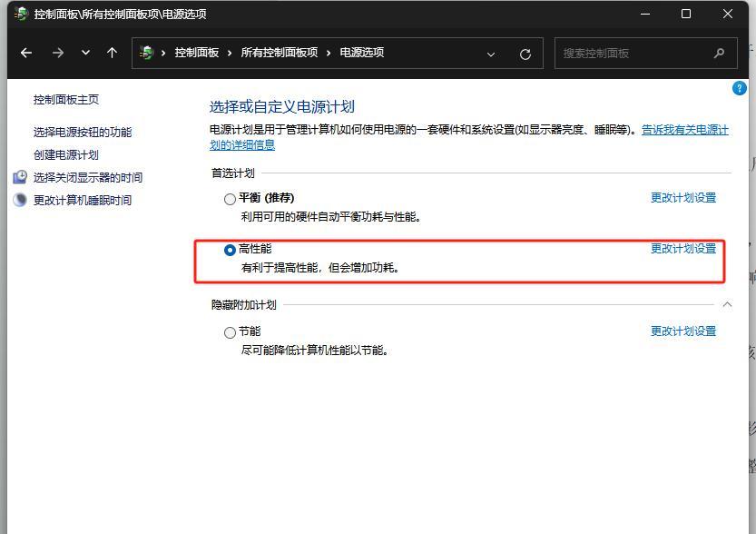Image resolution: width=756 pixels, height=534 pixels.
Task: Click the blue help question mark icon
Action: [x=739, y=88]
